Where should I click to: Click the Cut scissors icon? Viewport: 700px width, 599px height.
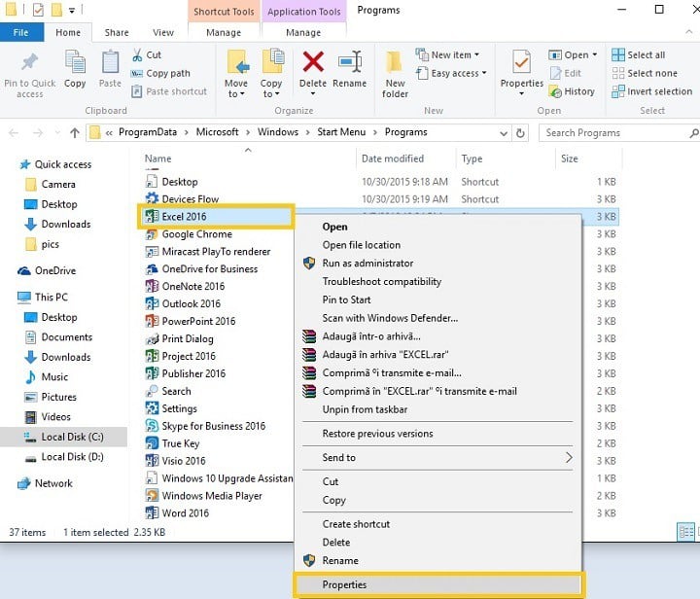137,54
